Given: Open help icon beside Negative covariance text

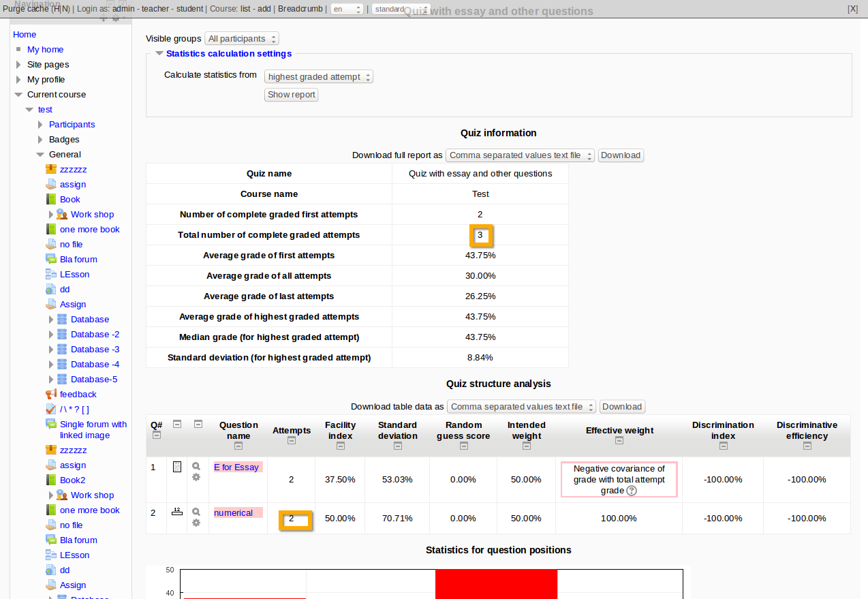Looking at the screenshot, I should click(632, 491).
